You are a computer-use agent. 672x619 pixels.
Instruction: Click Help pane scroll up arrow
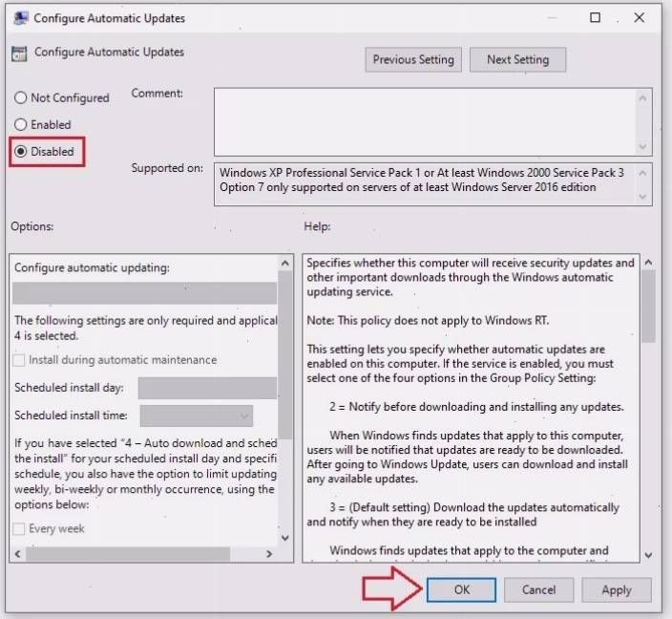click(x=648, y=262)
